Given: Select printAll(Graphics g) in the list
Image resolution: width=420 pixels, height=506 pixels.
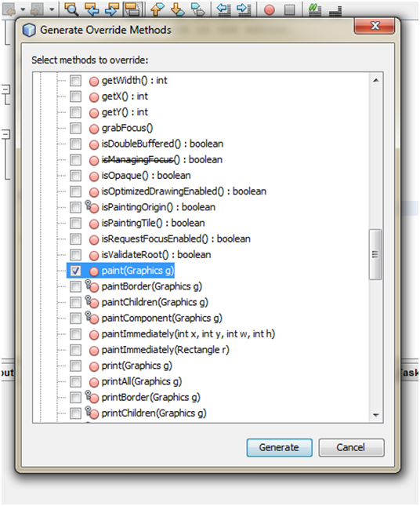Looking at the screenshot, I should point(142,381).
